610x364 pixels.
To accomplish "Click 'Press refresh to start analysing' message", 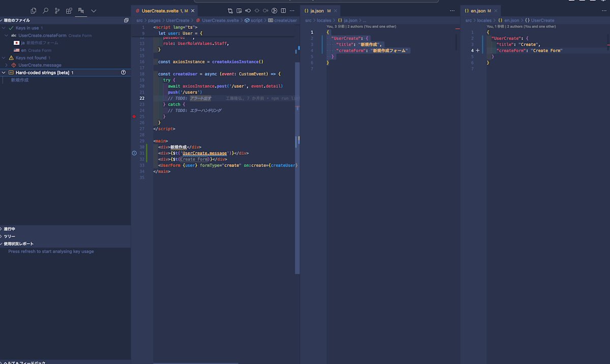I will 51,251.
